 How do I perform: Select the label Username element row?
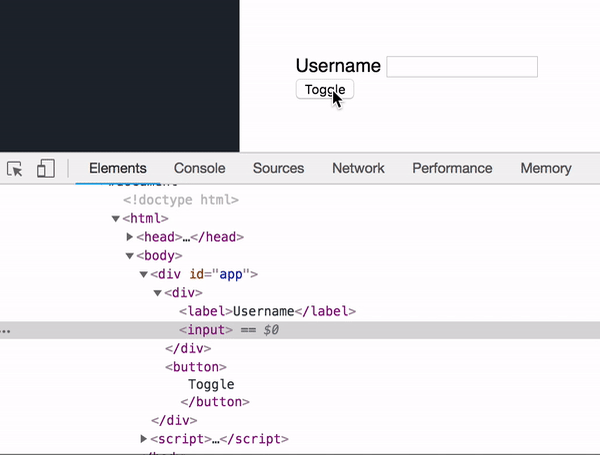tap(267, 311)
